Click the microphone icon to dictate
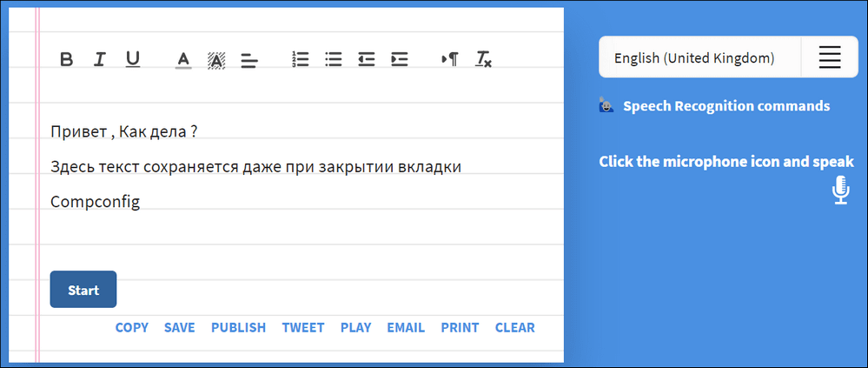Viewport: 868px width, 368px height. click(841, 190)
